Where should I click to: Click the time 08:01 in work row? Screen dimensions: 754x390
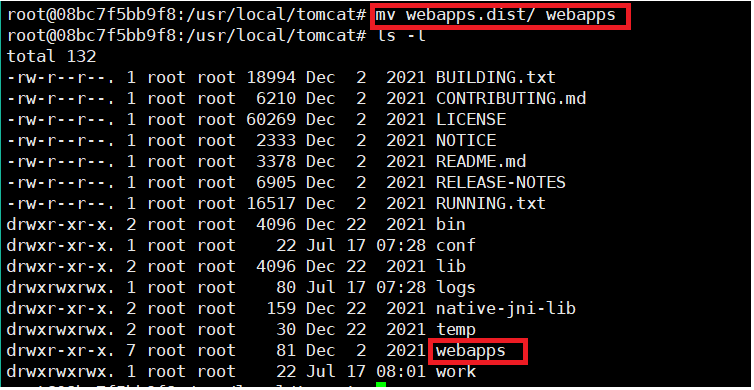pyautogui.click(x=401, y=371)
